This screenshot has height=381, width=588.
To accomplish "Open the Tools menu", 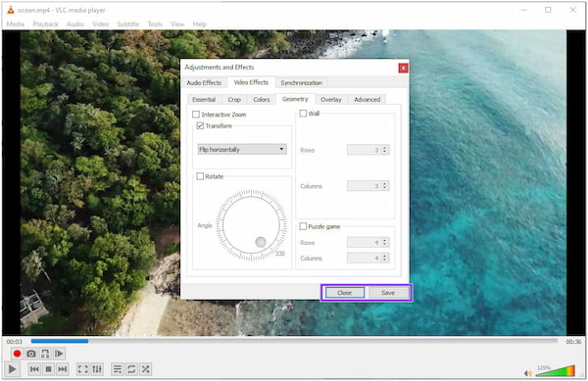I will pyautogui.click(x=155, y=24).
